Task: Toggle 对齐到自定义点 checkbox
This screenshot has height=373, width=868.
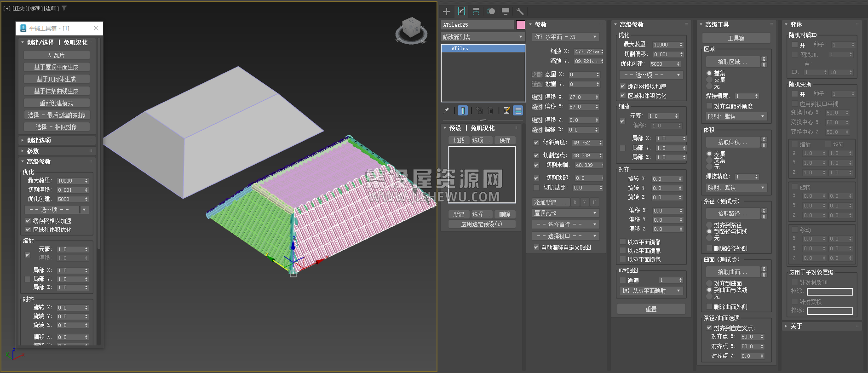Action: pyautogui.click(x=709, y=328)
